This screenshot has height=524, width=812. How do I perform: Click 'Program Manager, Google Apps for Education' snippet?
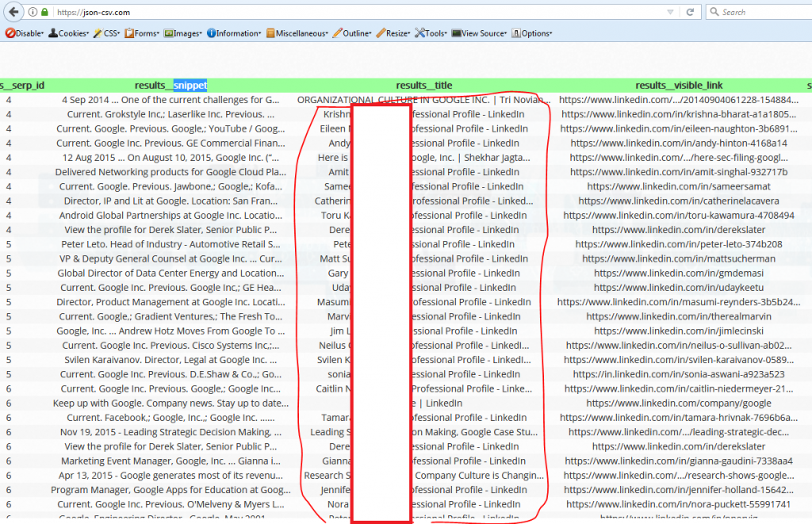coord(171,491)
